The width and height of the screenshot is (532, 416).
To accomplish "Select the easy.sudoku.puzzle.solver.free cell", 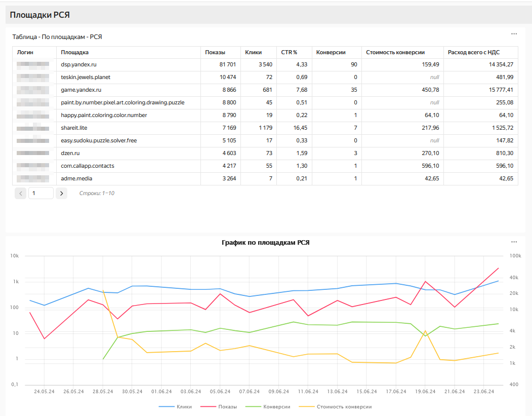I will pyautogui.click(x=129, y=140).
